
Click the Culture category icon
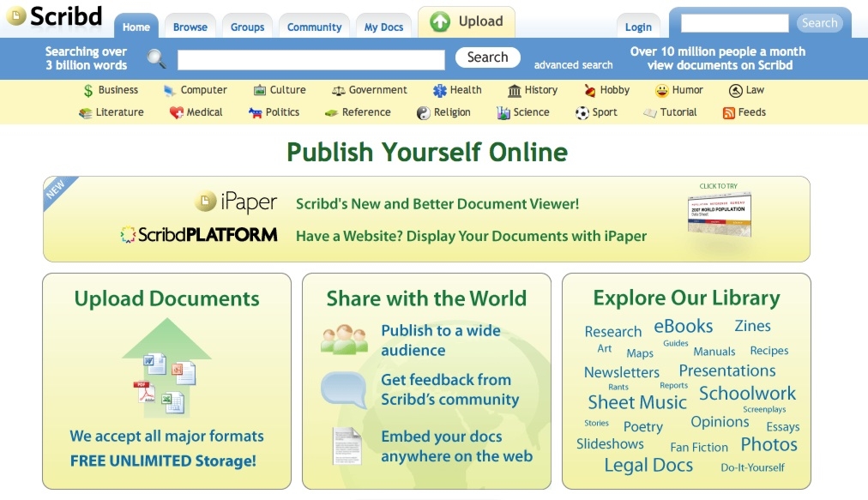pyautogui.click(x=260, y=90)
